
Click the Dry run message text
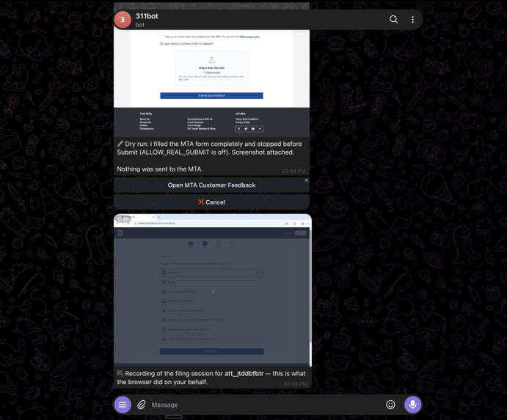click(x=210, y=148)
